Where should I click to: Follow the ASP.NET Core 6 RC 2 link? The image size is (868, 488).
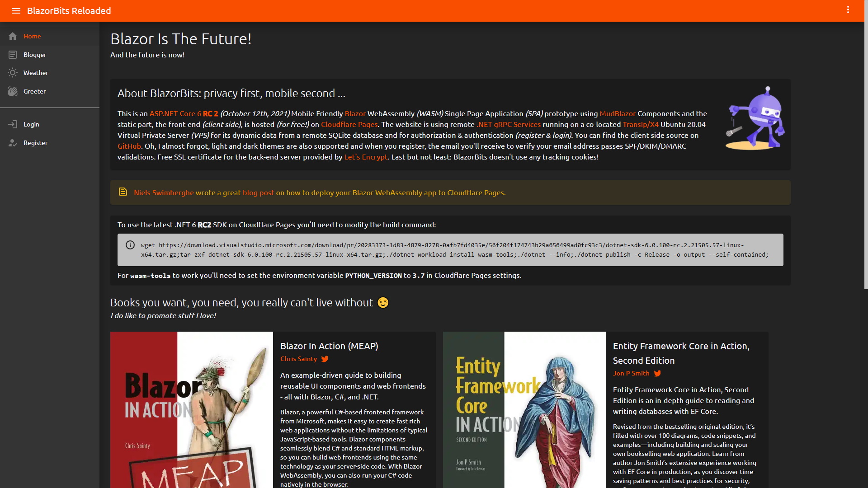pos(184,113)
